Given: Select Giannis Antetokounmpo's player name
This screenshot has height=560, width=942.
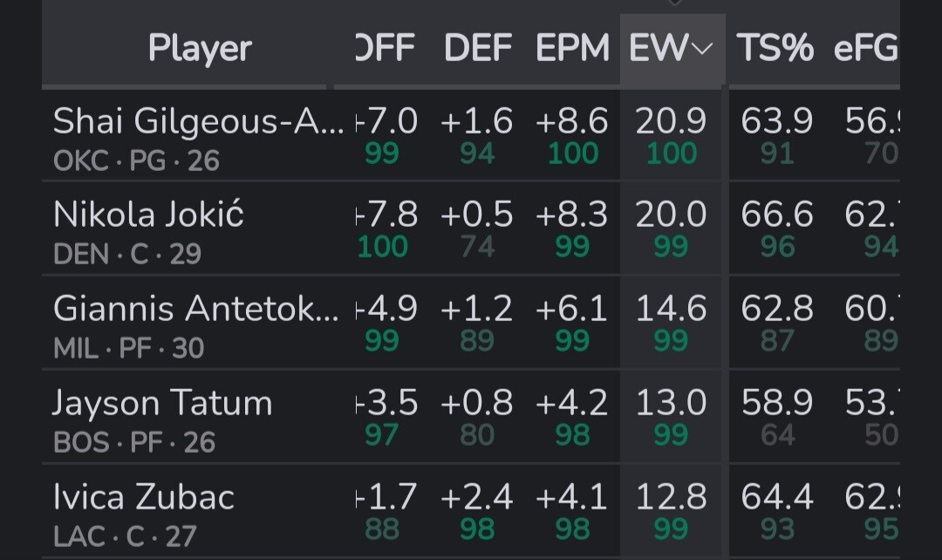Looking at the screenshot, I should [195, 309].
